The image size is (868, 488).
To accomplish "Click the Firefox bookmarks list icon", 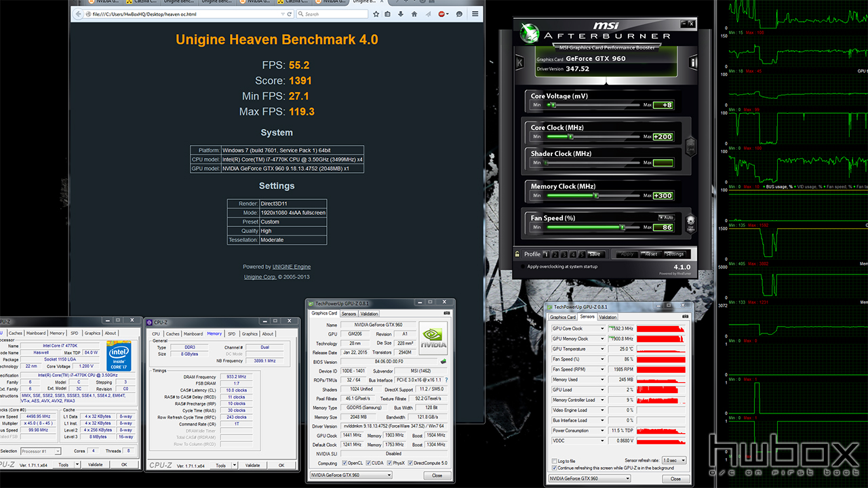I will tap(387, 14).
